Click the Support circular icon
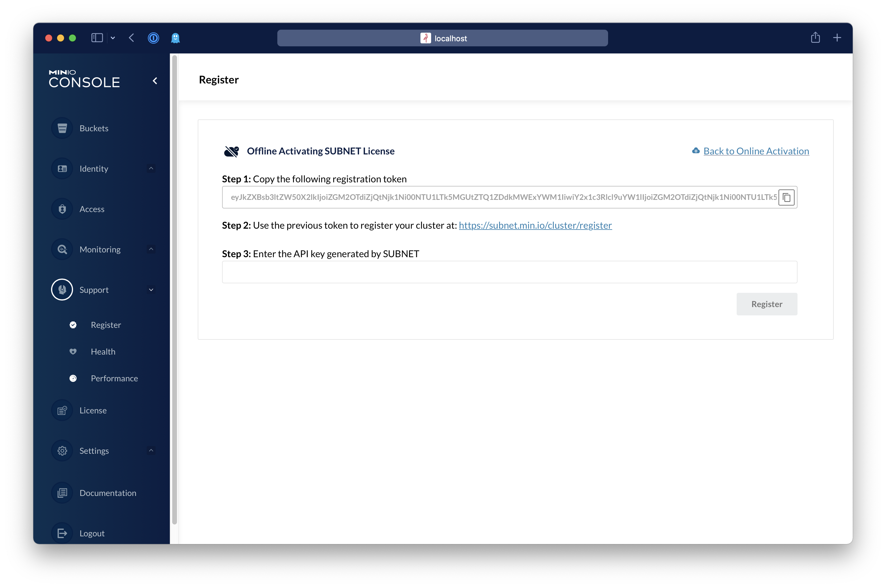This screenshot has width=886, height=588. tap(62, 290)
